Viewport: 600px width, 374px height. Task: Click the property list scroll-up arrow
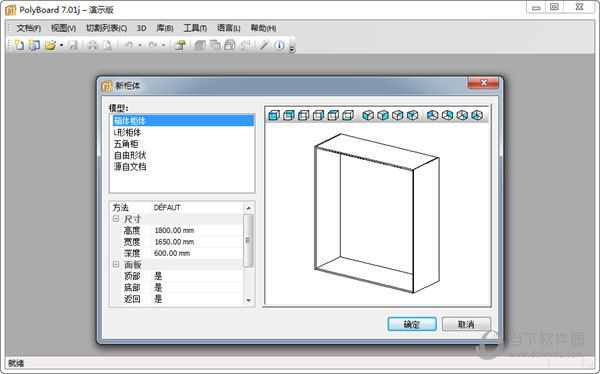tap(248, 207)
